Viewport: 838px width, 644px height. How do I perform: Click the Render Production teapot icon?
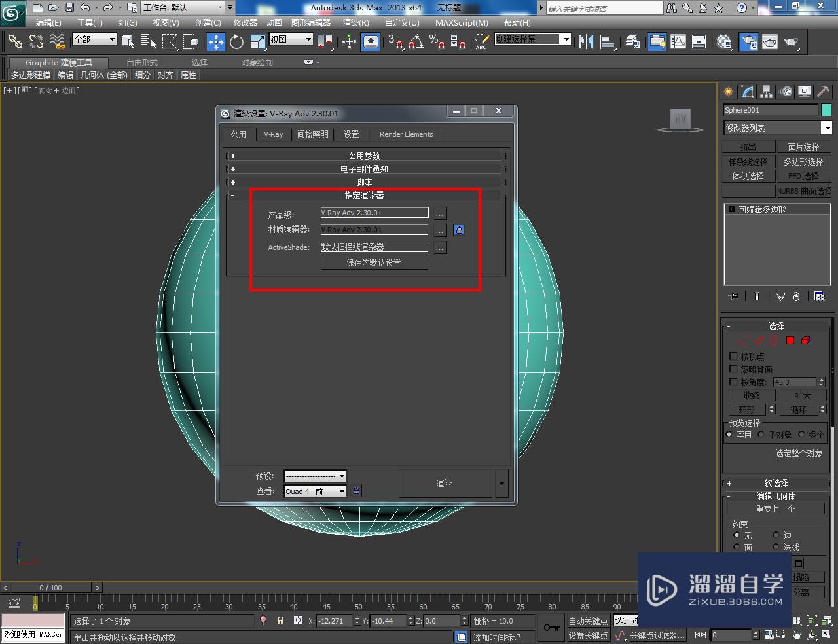[x=792, y=42]
